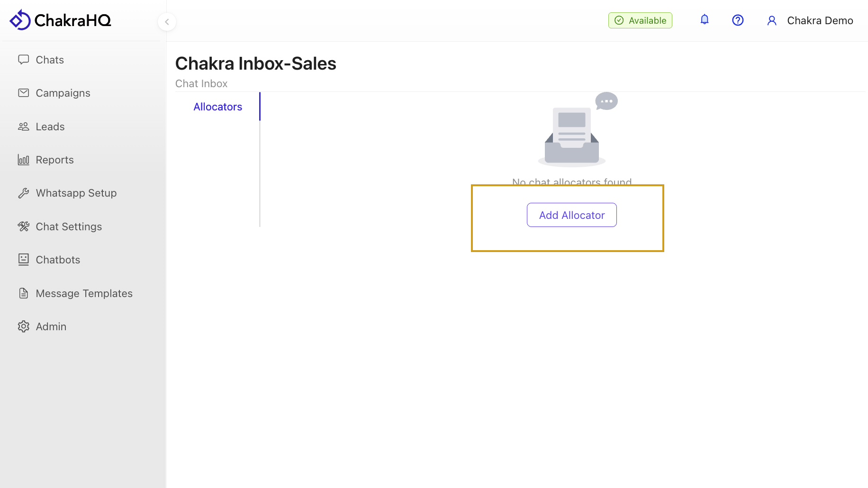Screen dimensions: 868x488
Task: Open the notifications bell
Action: [705, 20]
